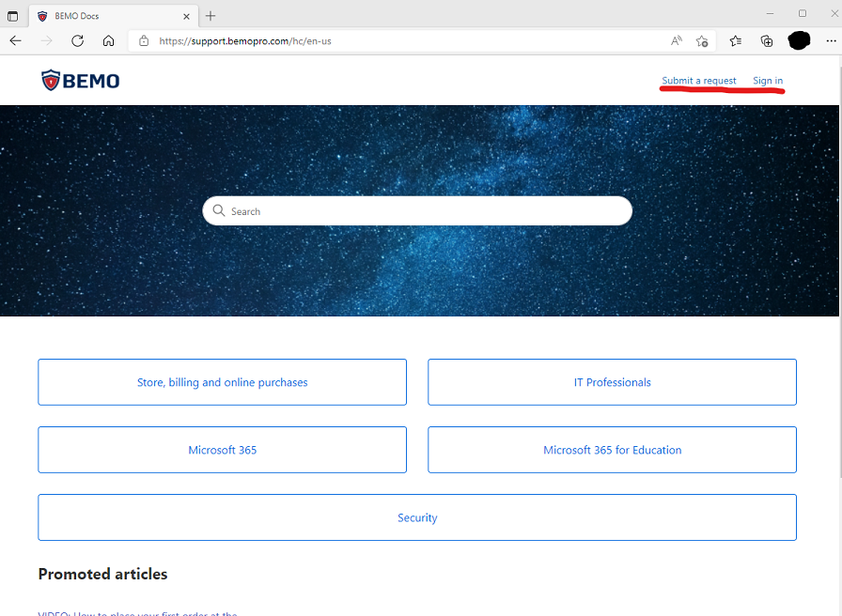Click the browser forward arrow
Screen dimensions: 842x616
click(x=47, y=40)
